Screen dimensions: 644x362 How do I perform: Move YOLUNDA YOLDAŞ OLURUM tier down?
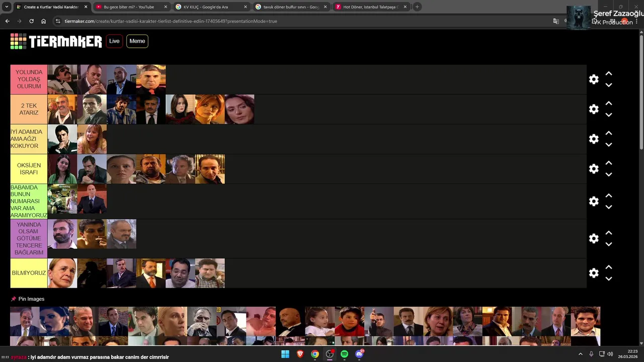tap(609, 85)
